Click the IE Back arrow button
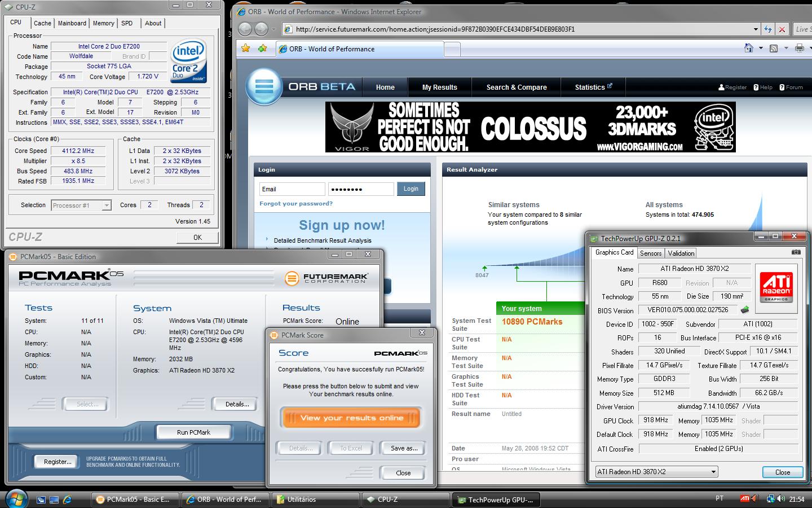The height and width of the screenshot is (508, 812). pyautogui.click(x=245, y=29)
